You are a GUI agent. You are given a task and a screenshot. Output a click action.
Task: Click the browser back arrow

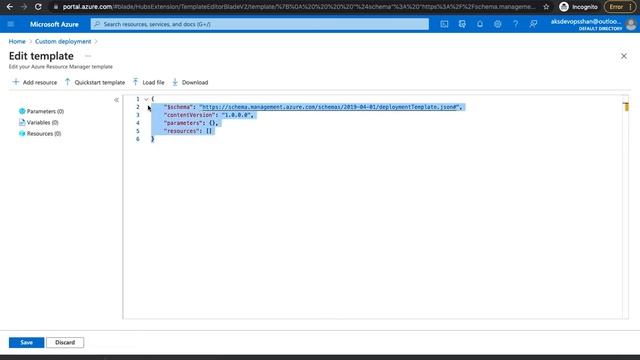tap(10, 7)
